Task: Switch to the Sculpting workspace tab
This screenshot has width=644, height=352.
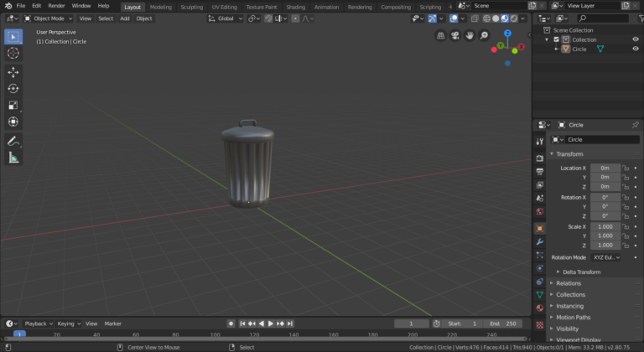Action: point(191,6)
